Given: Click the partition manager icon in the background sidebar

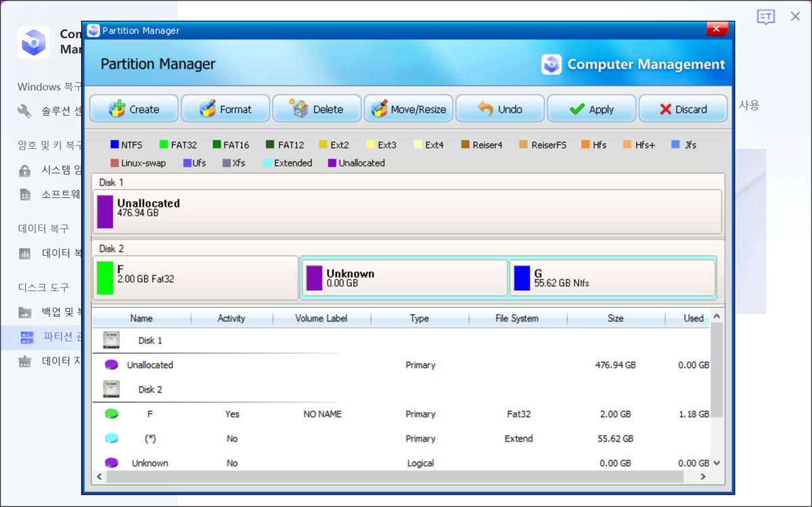Looking at the screenshot, I should pos(26,336).
